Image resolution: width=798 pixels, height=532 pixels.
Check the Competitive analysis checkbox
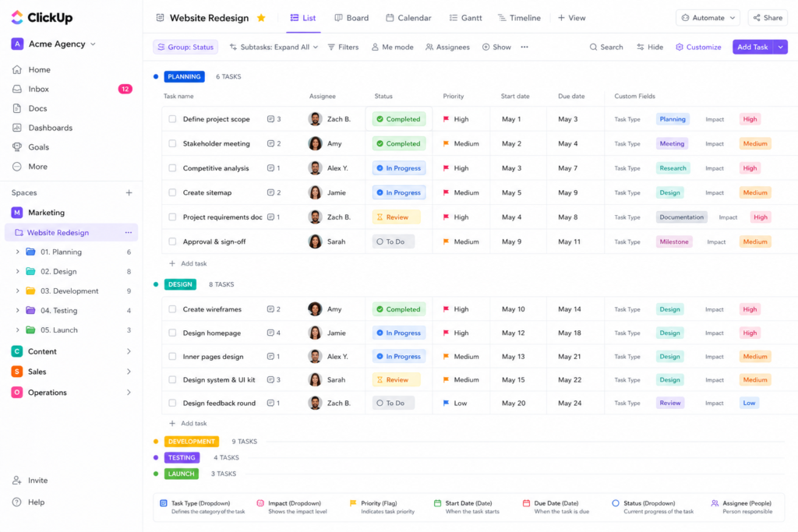[x=172, y=167]
